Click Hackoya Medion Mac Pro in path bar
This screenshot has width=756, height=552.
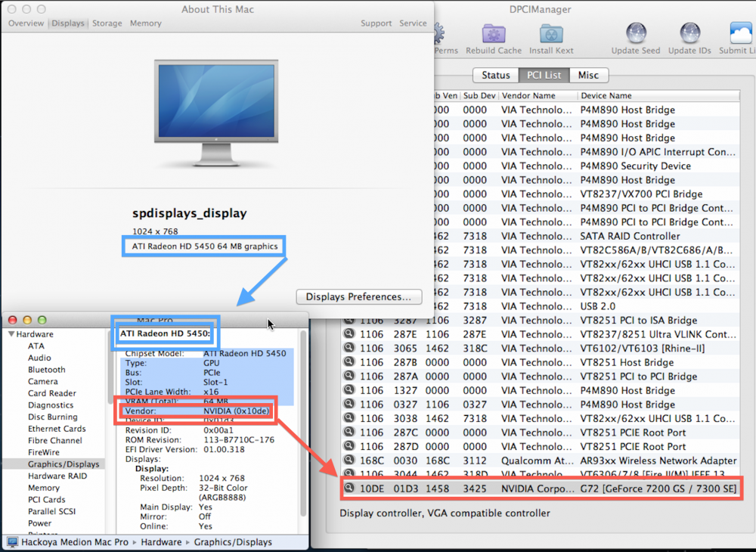click(x=75, y=542)
